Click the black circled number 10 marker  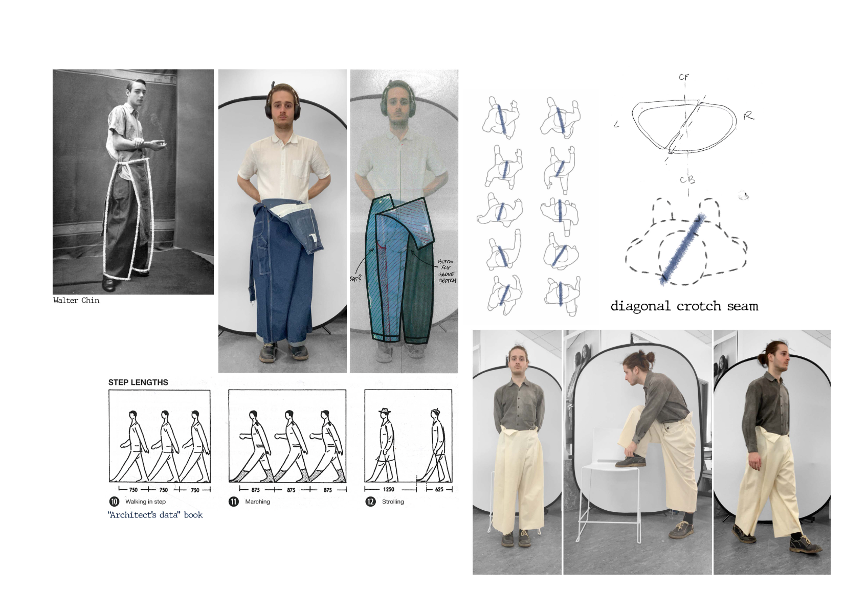coord(114,502)
